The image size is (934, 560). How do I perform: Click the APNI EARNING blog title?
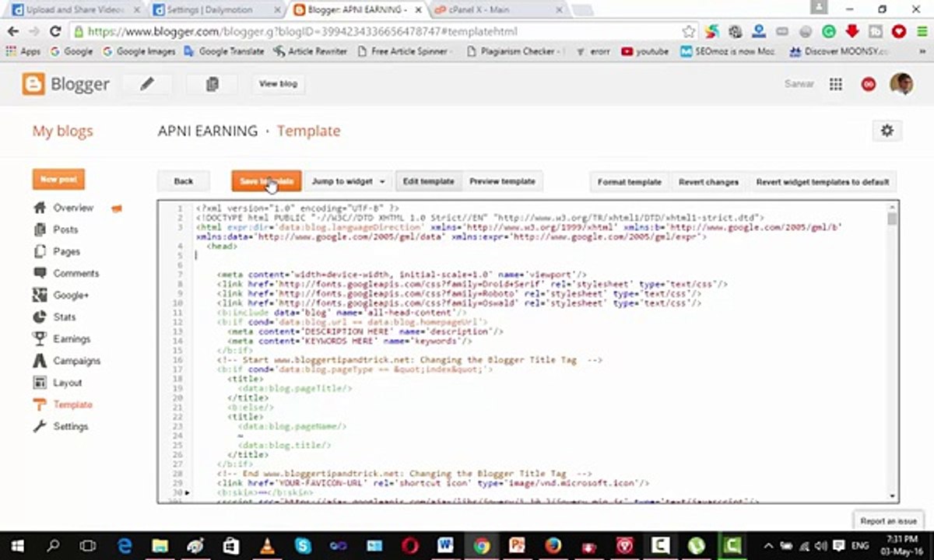[x=208, y=131]
